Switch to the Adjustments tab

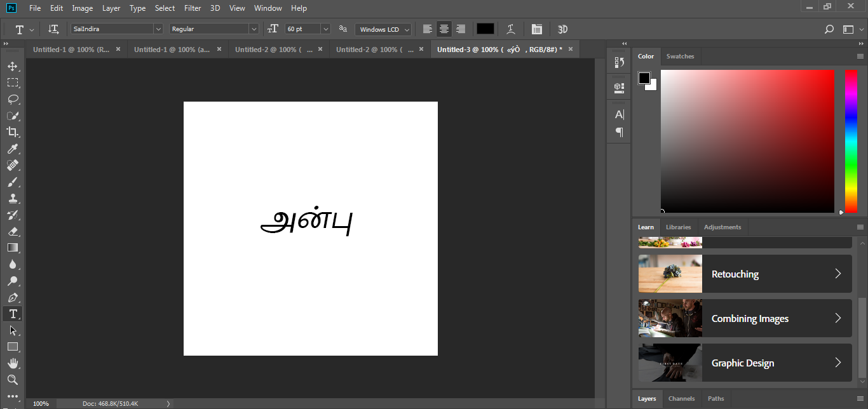722,227
